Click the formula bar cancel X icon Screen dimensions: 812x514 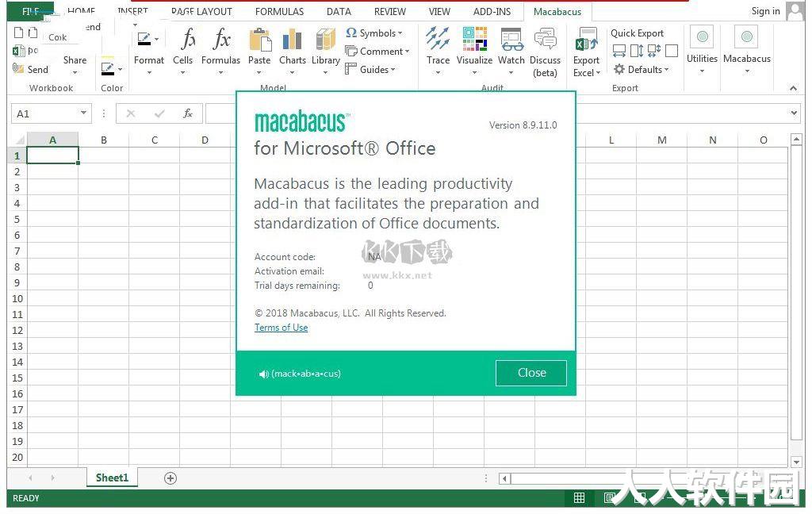pos(131,113)
